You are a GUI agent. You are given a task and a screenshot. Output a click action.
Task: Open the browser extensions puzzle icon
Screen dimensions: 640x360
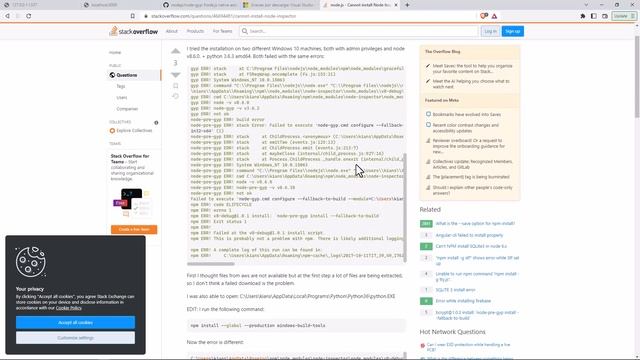pyautogui.click(x=582, y=16)
